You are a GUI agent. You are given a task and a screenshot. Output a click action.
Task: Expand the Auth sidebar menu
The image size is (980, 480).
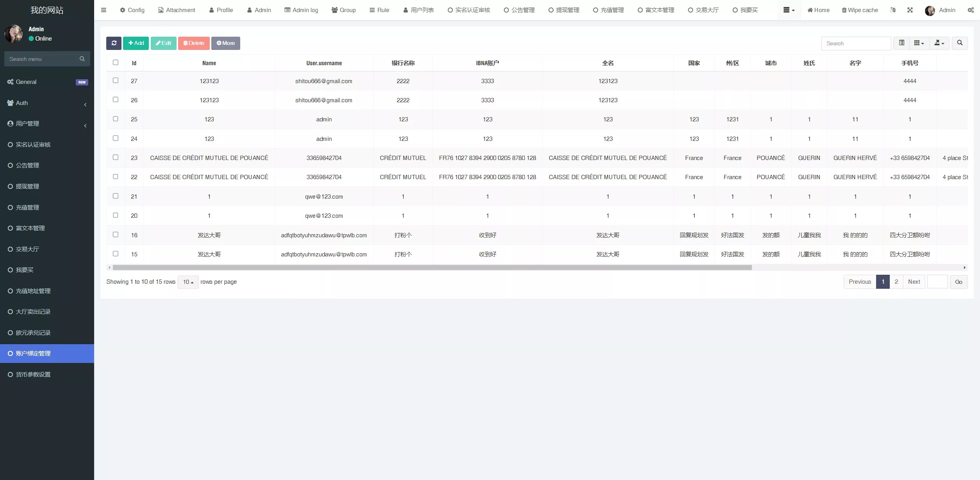47,102
